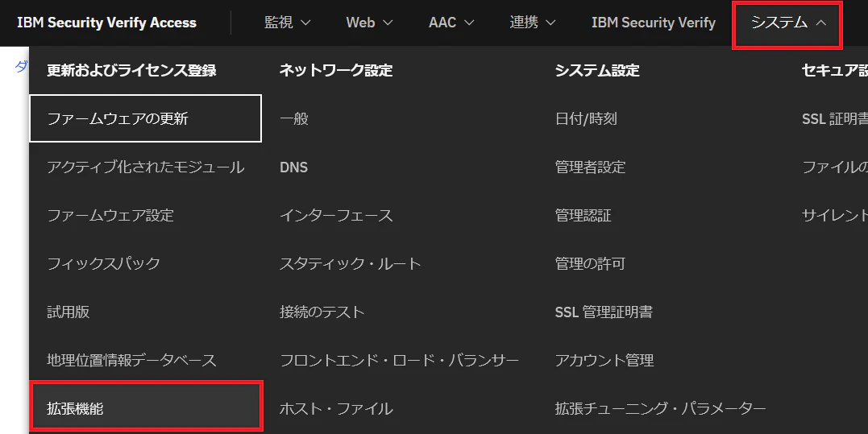This screenshot has width=868, height=434.
Task: Open DNS settings
Action: pyautogui.click(x=294, y=167)
